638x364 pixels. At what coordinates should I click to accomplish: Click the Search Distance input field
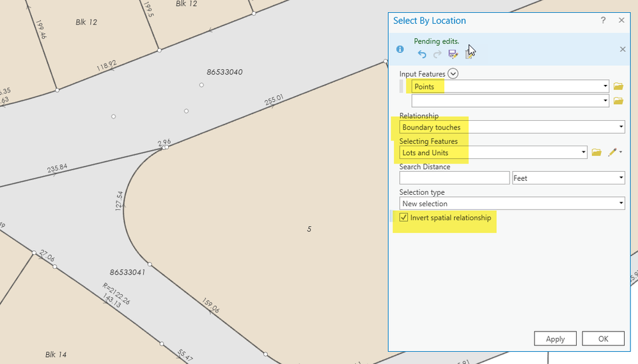[x=454, y=178]
